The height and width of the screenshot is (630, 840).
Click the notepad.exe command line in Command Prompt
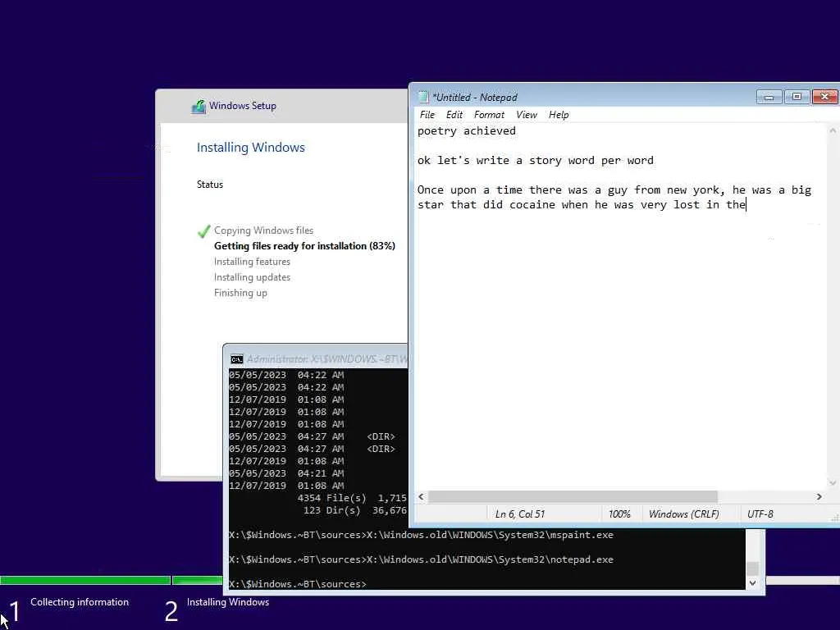[421, 559]
